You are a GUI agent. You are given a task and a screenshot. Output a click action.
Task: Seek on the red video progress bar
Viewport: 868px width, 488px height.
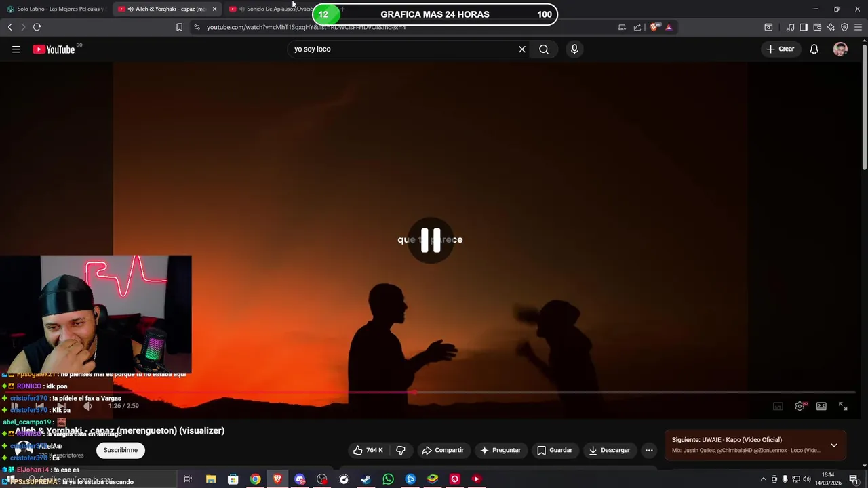coord(430,392)
